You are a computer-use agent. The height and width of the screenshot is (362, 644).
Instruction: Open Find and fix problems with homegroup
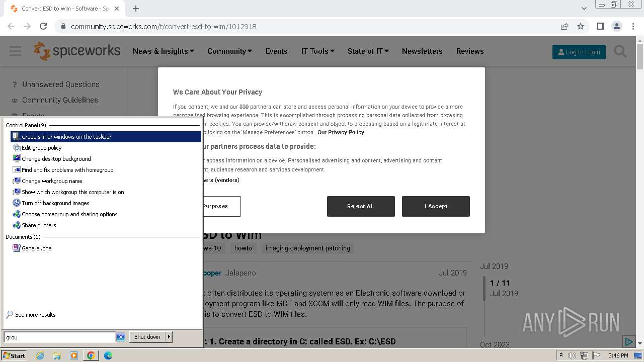pyautogui.click(x=106, y=170)
